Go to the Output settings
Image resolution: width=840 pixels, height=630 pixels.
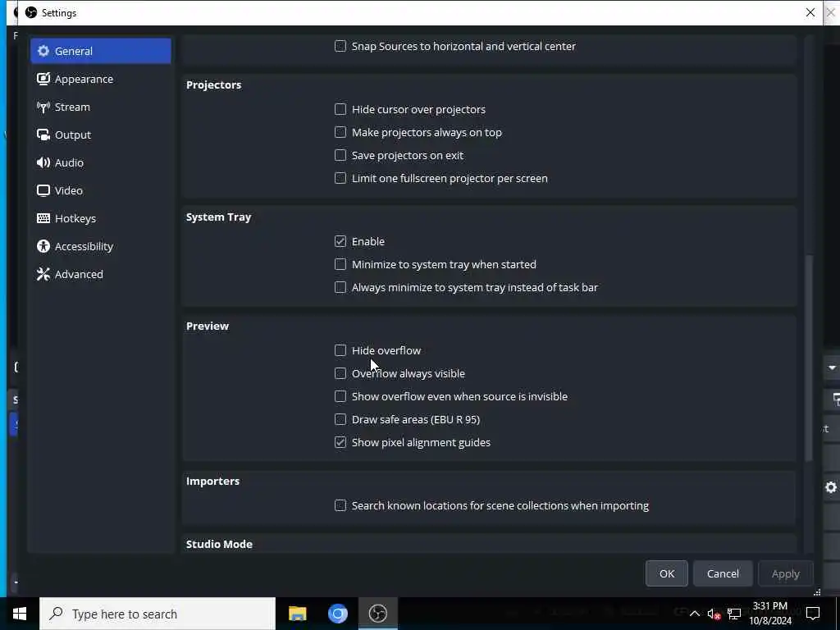click(101, 135)
